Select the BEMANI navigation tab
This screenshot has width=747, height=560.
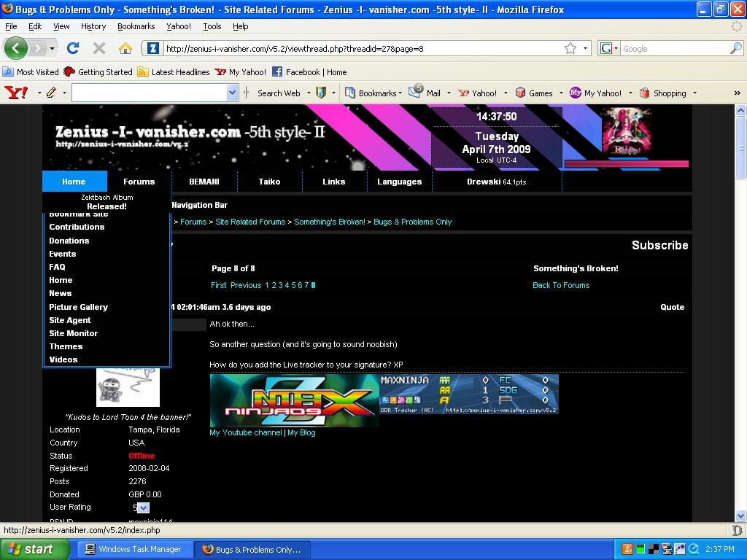pyautogui.click(x=204, y=182)
